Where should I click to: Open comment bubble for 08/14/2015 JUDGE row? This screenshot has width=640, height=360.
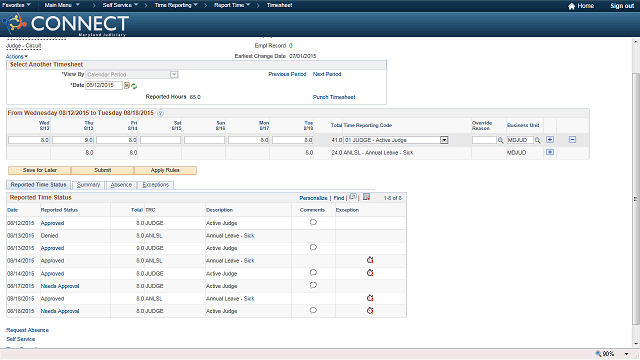(x=313, y=273)
